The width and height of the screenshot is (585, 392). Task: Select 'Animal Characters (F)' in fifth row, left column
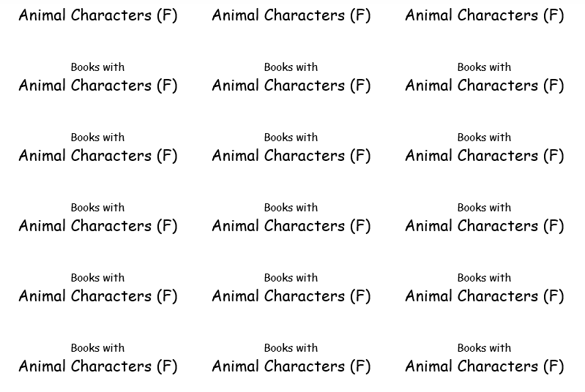point(97,296)
